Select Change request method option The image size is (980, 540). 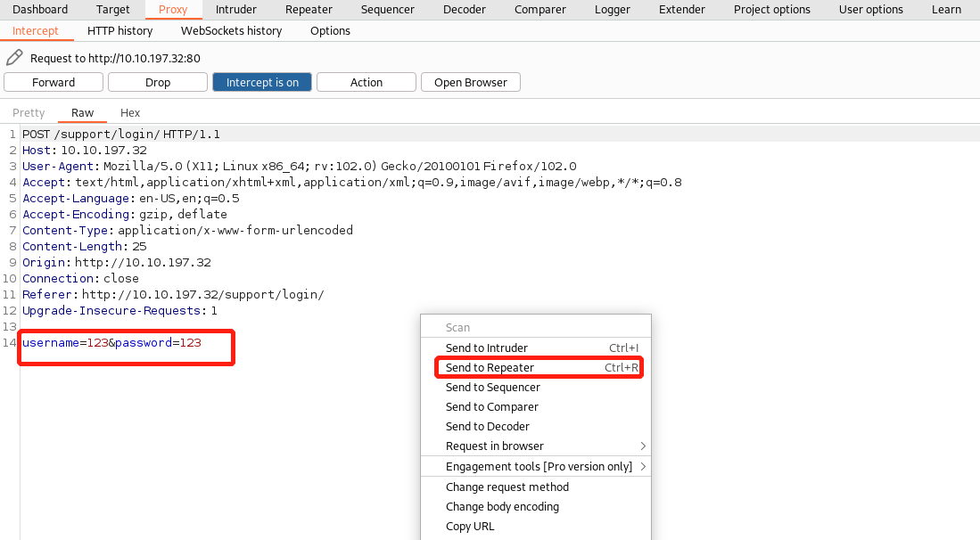(x=507, y=487)
